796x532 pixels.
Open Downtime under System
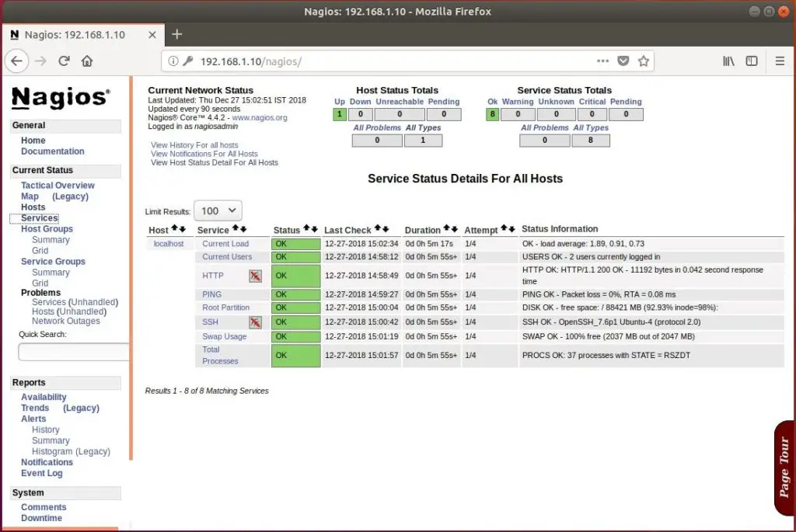click(42, 518)
